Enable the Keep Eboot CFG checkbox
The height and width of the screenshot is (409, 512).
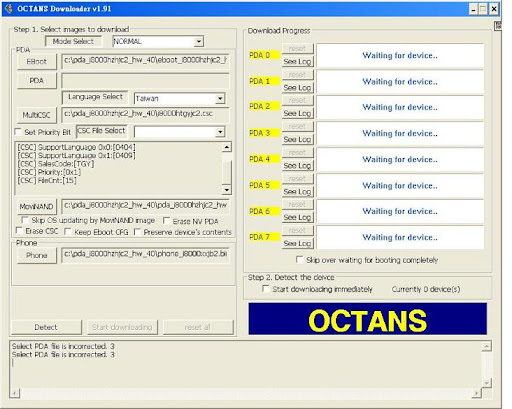(x=68, y=231)
